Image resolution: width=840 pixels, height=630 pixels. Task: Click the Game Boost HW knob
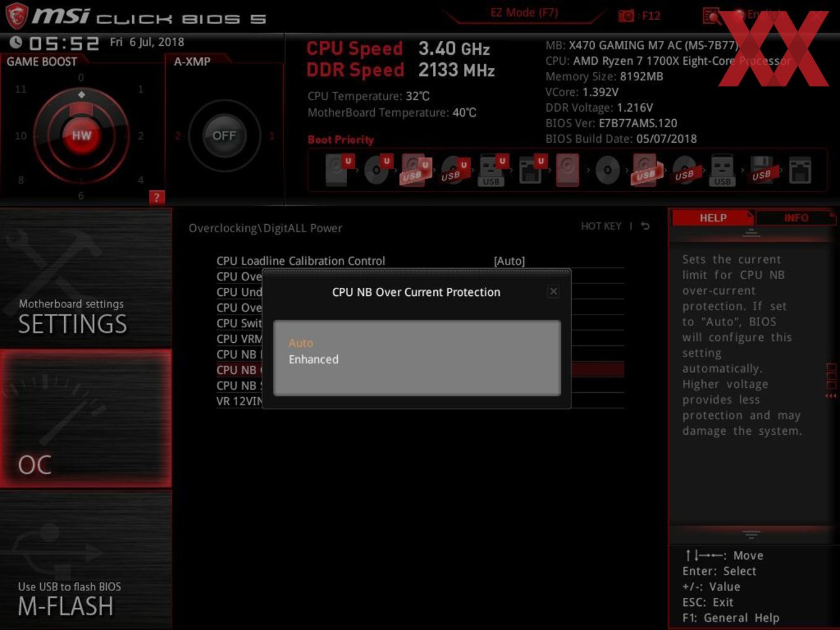coord(81,135)
